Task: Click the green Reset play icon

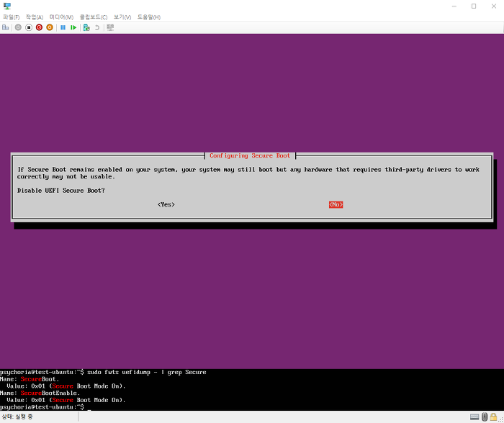Action: 73,27
